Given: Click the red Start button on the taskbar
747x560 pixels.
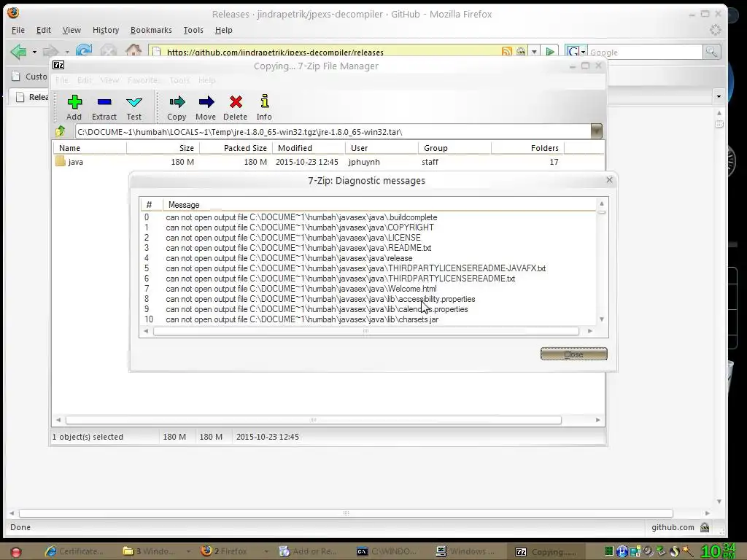Looking at the screenshot, I should (16, 552).
